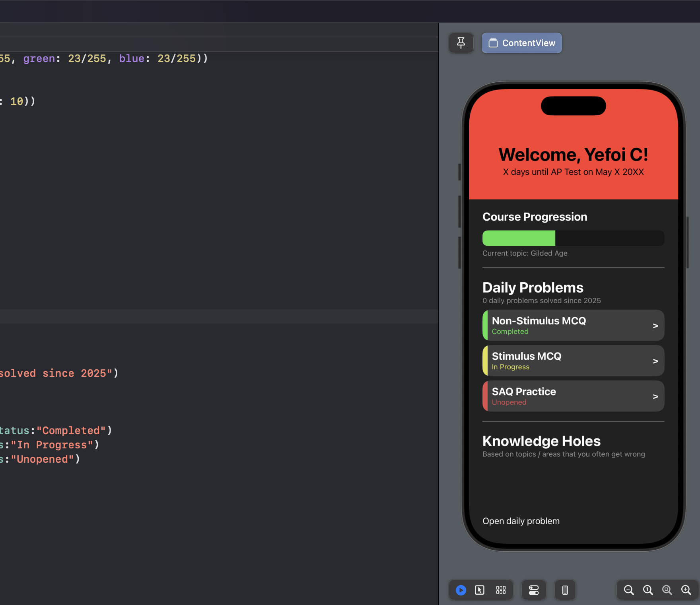Pin the current preview

461,43
